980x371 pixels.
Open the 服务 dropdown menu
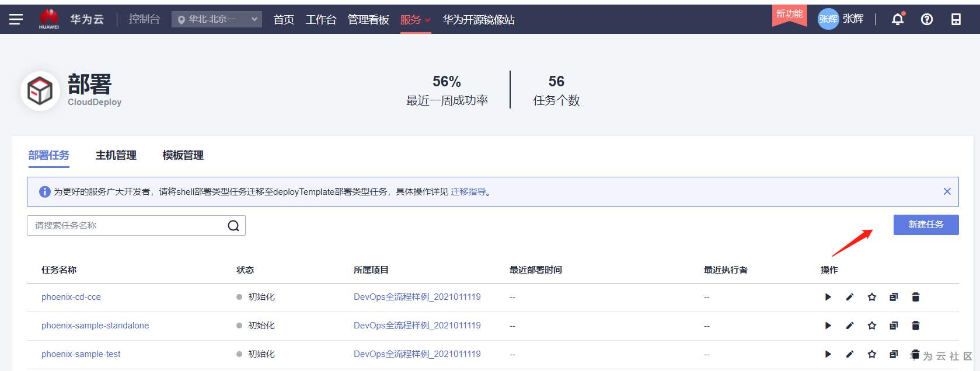click(415, 20)
